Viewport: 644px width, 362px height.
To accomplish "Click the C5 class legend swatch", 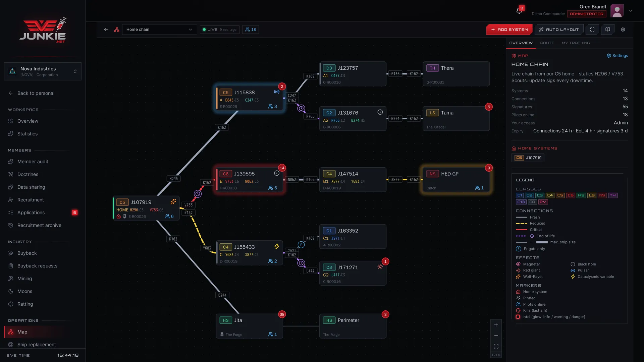I will tap(560, 195).
